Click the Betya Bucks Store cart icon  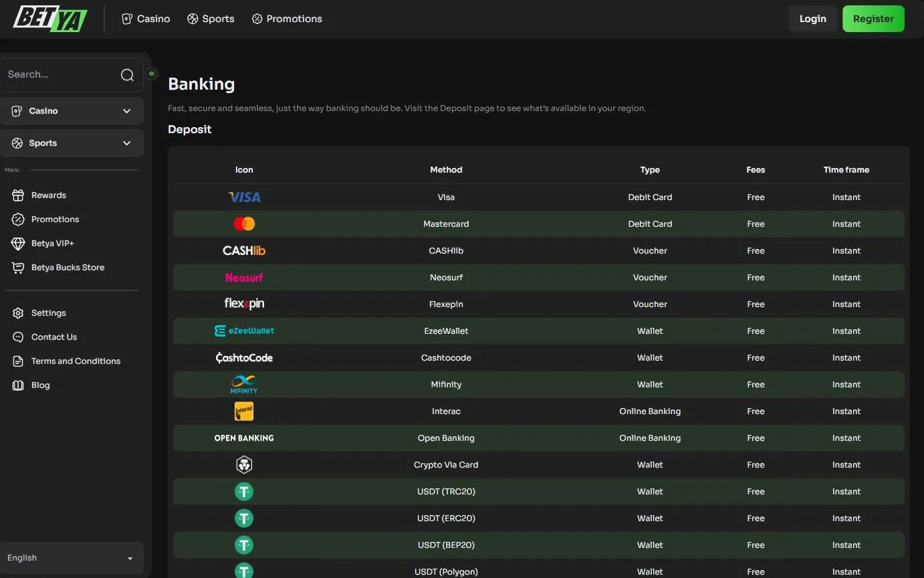tap(18, 268)
